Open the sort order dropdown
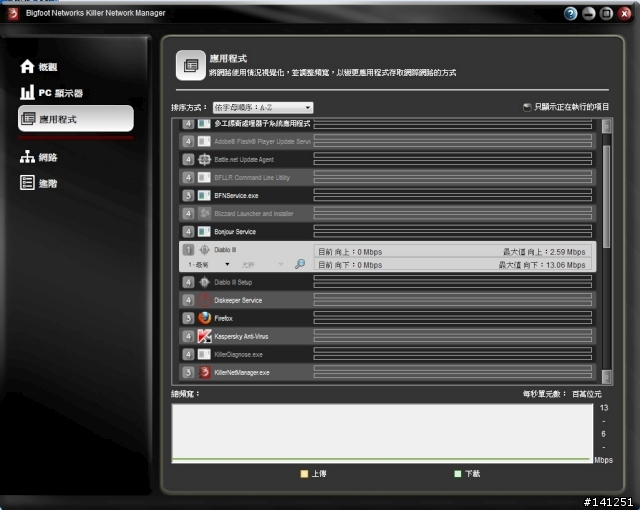Screen dimensions: 640x510 (263, 107)
